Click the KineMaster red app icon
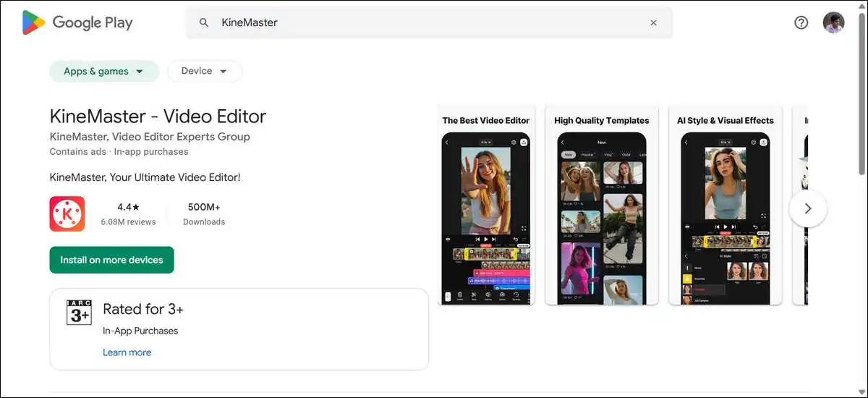 [x=67, y=214]
